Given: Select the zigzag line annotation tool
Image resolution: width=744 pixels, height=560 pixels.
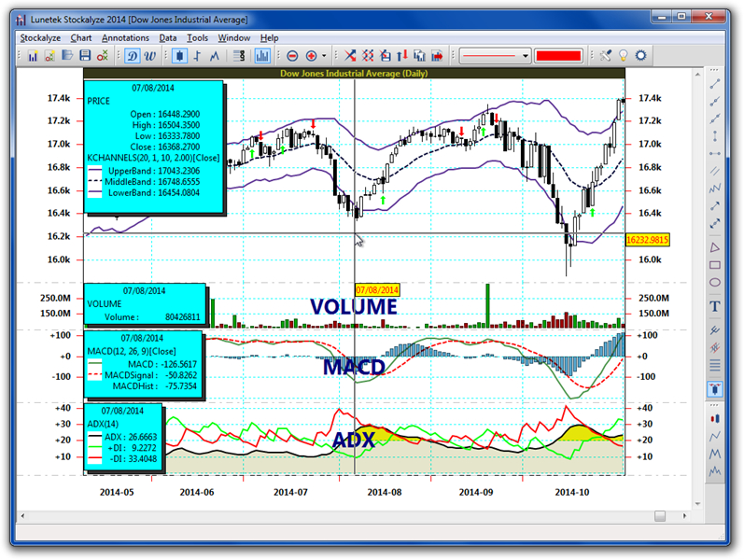Looking at the screenshot, I should point(715,189).
